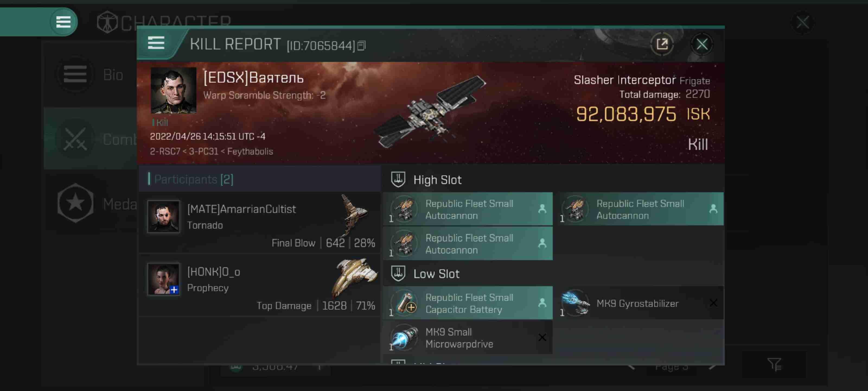Click the Bio section icon
The image size is (868, 391).
75,74
